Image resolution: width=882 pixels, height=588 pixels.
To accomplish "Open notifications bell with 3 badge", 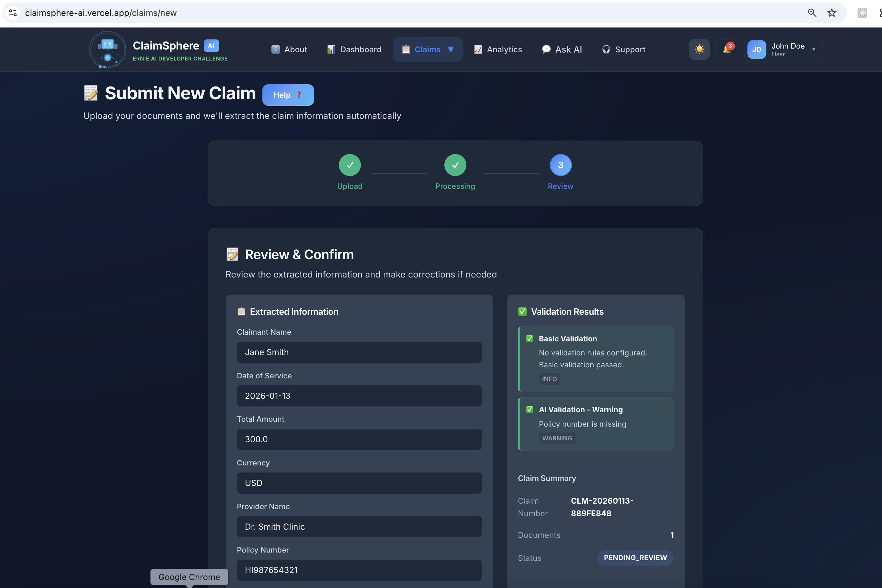I will point(727,50).
